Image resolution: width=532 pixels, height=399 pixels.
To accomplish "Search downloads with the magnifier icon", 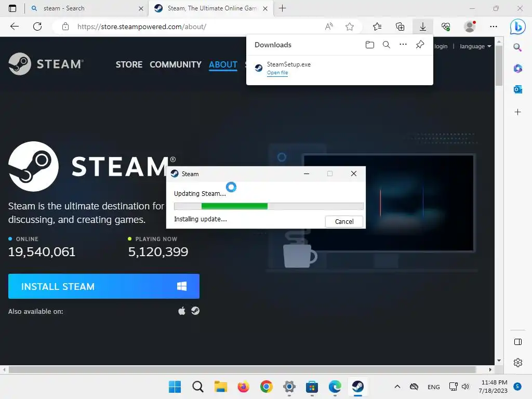I will coord(387,45).
